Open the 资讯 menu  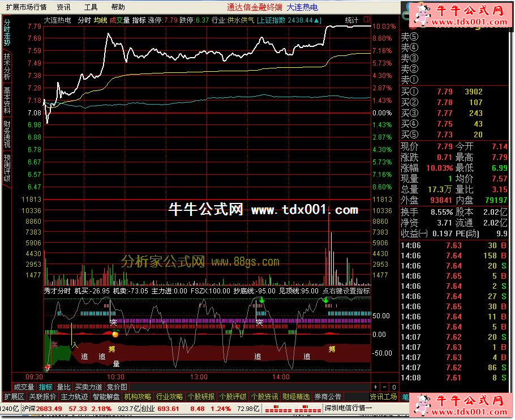(63, 7)
